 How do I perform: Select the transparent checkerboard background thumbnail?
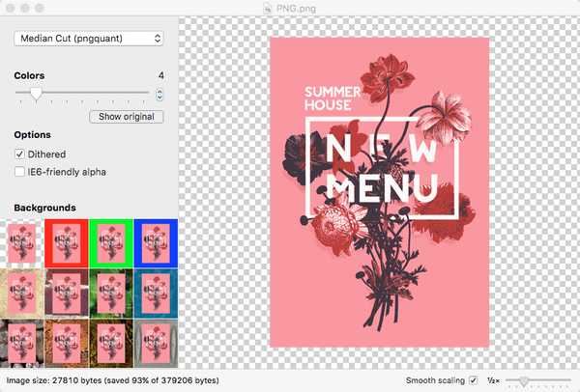click(x=21, y=241)
